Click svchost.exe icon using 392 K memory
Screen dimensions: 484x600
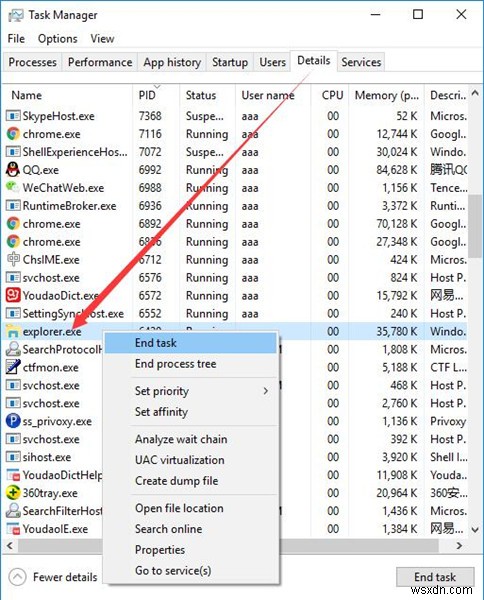(13, 439)
